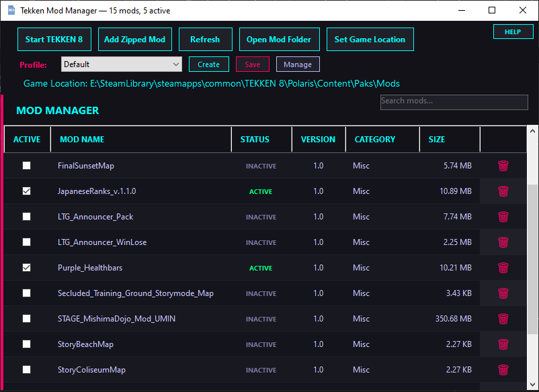Viewport: 539px width, 392px height.
Task: Click the StoryBeachMap trash icon
Action: tap(503, 344)
